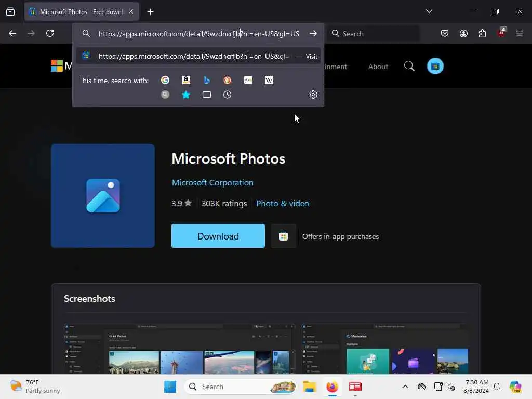Click the blue Download button
This screenshot has width=532, height=399.
[x=218, y=236]
